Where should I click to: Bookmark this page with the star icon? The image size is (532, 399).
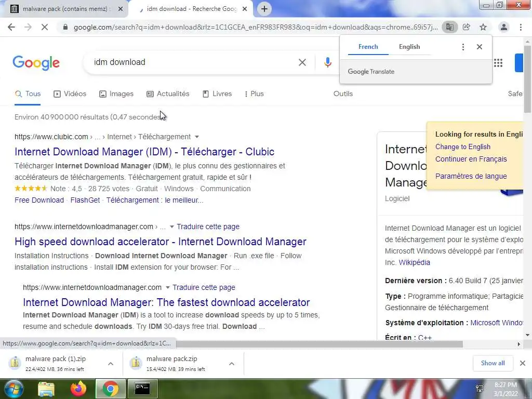coord(483,27)
